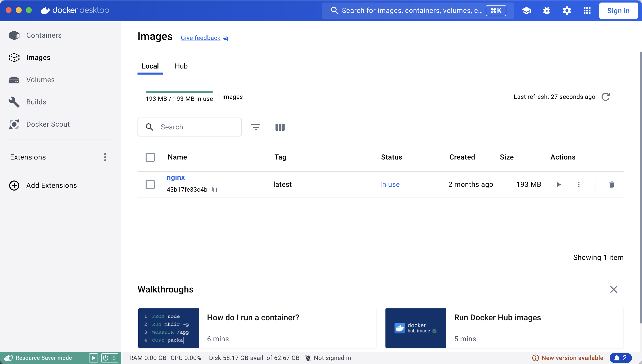Check the nginx row checkbox
Screen dimensions: 642x364
pyautogui.click(x=150, y=185)
